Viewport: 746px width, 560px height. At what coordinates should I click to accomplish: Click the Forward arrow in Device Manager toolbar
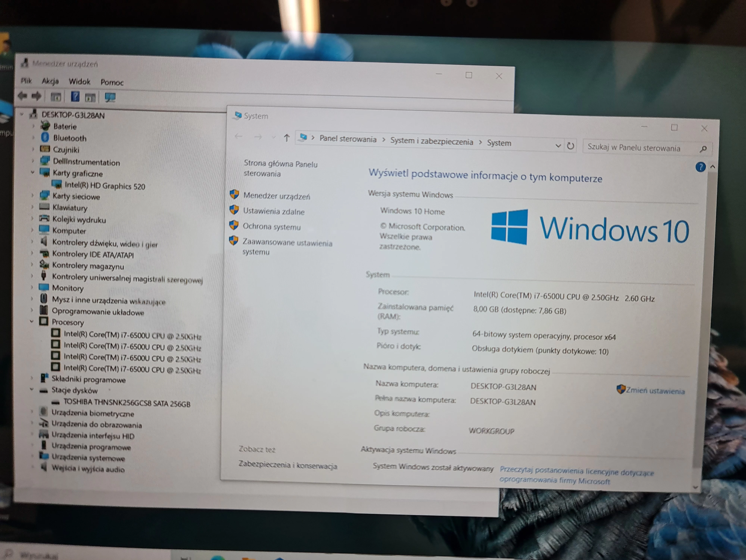(36, 97)
